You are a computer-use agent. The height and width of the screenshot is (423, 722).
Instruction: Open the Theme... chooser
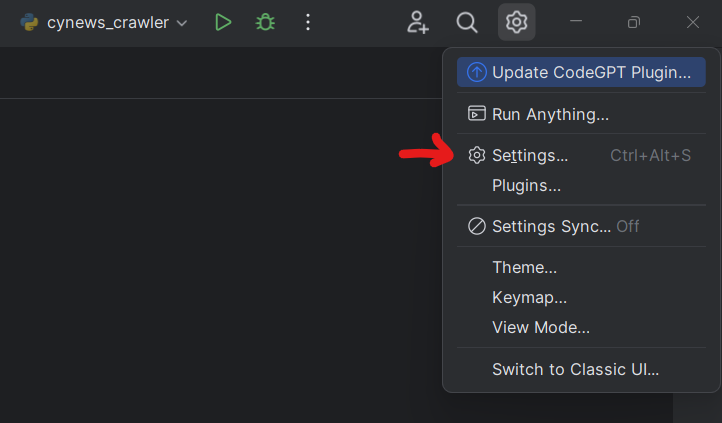524,267
